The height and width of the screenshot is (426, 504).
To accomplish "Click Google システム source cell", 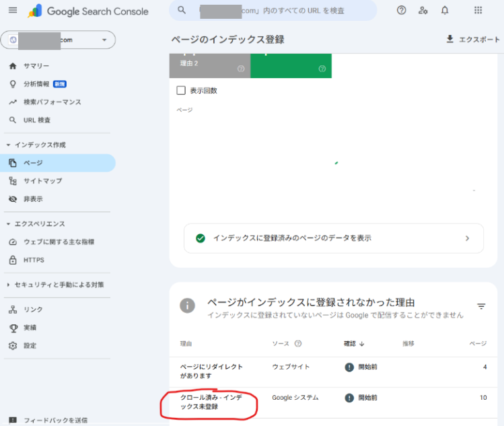I will click(295, 398).
